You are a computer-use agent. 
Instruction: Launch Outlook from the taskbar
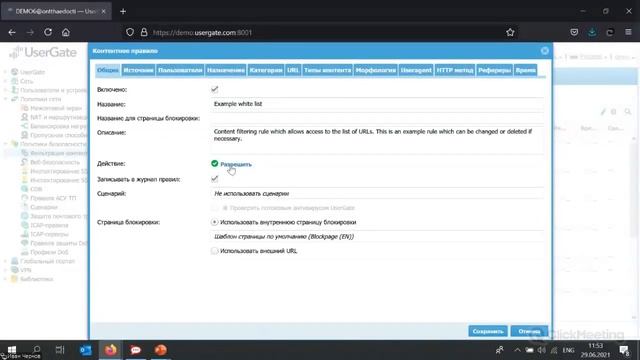click(x=86, y=350)
